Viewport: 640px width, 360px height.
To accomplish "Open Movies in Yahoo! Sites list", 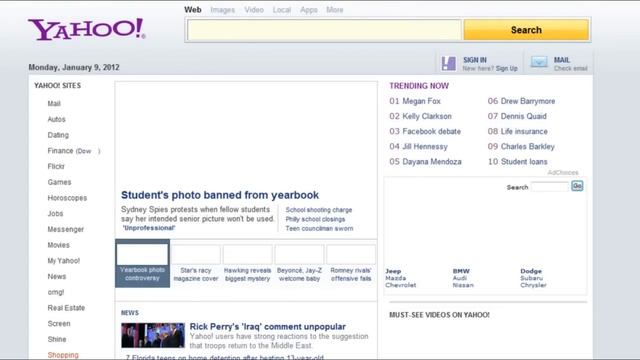I will click(58, 245).
